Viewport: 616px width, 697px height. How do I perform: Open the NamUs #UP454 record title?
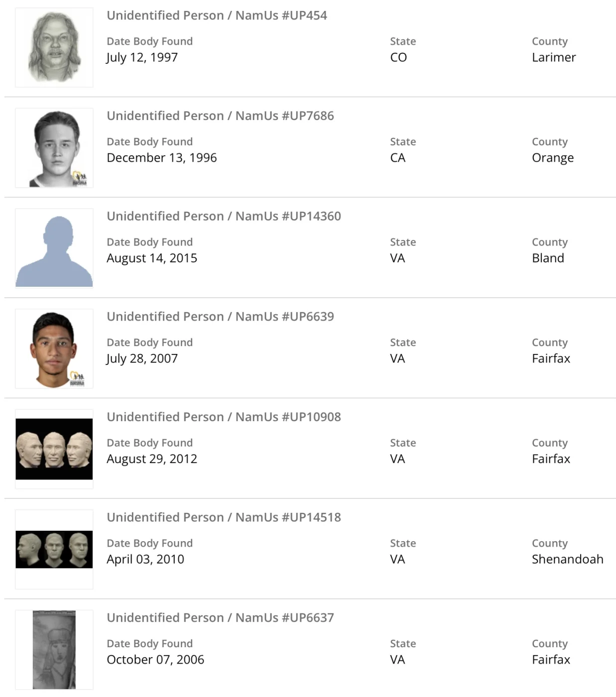217,15
